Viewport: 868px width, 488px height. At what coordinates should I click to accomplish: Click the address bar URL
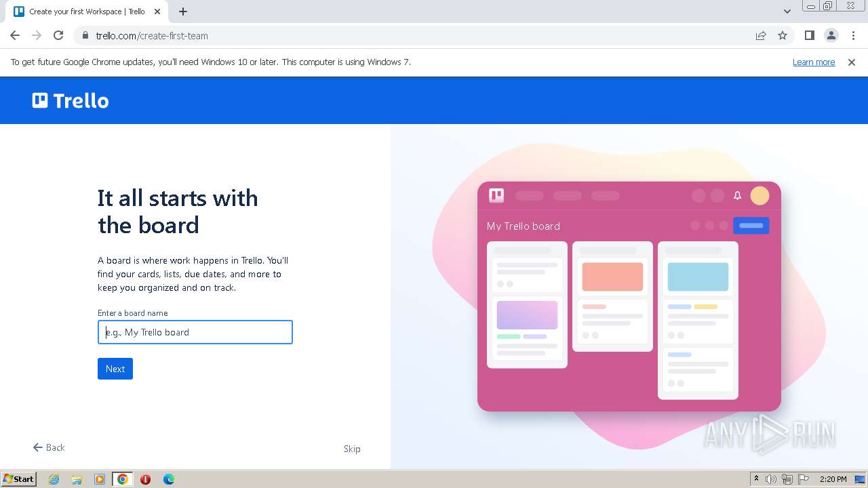pyautogui.click(x=152, y=36)
